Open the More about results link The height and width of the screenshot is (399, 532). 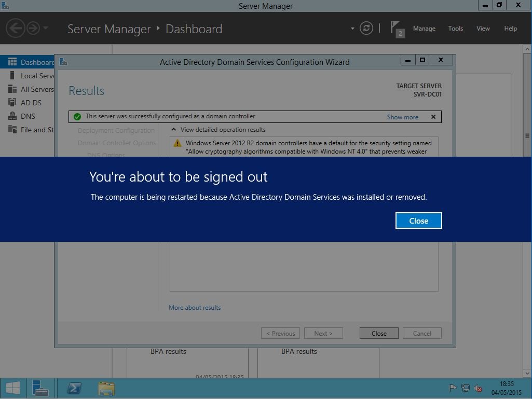click(195, 308)
